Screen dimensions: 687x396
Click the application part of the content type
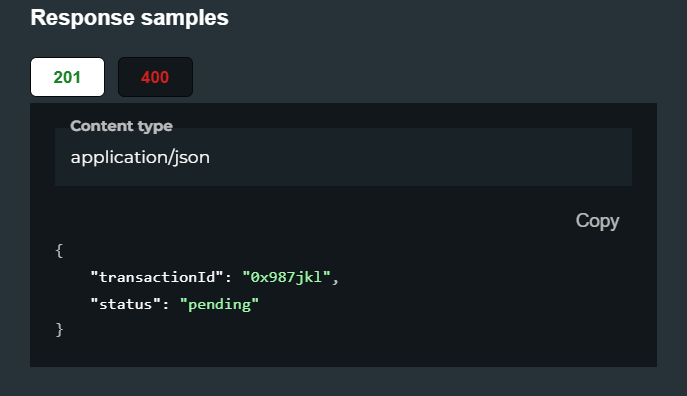pyautogui.click(x=118, y=158)
